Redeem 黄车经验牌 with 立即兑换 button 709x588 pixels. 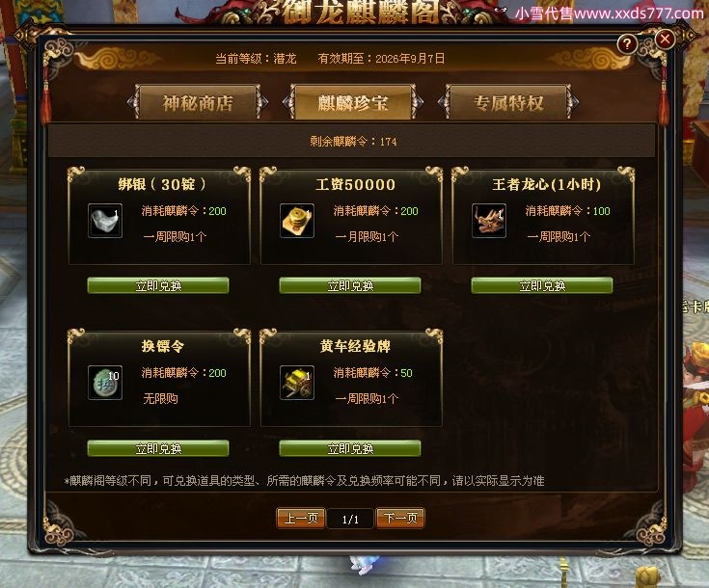click(x=350, y=448)
